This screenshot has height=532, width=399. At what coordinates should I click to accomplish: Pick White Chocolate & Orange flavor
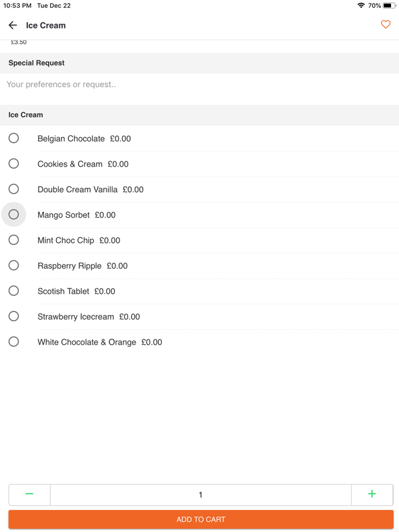click(14, 341)
